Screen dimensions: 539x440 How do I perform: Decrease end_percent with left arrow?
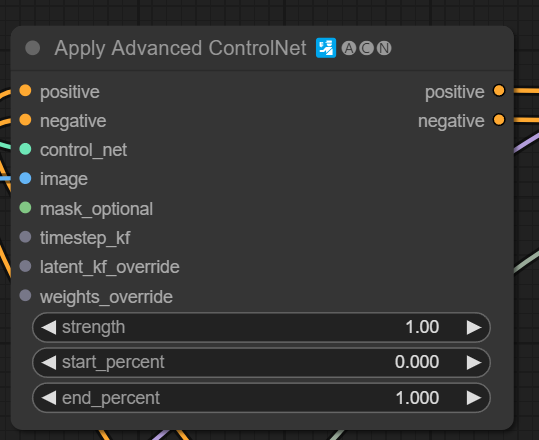tap(48, 398)
